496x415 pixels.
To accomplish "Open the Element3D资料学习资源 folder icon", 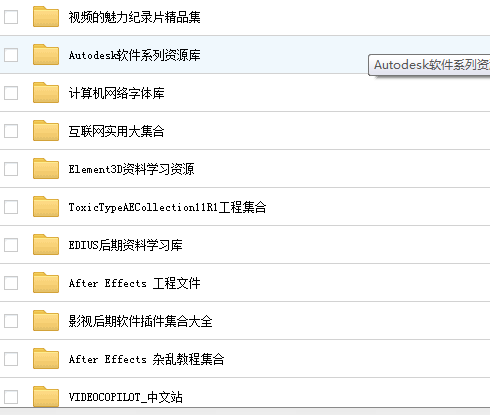I will click(x=46, y=168).
